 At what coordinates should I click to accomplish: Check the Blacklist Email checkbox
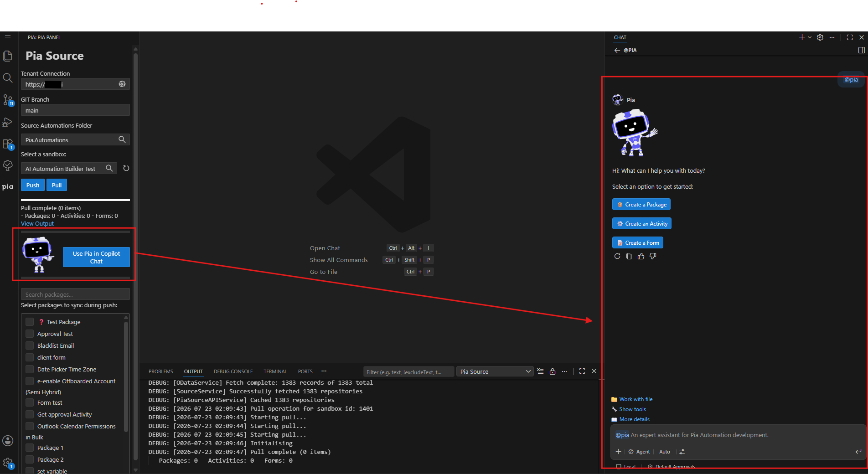point(30,345)
